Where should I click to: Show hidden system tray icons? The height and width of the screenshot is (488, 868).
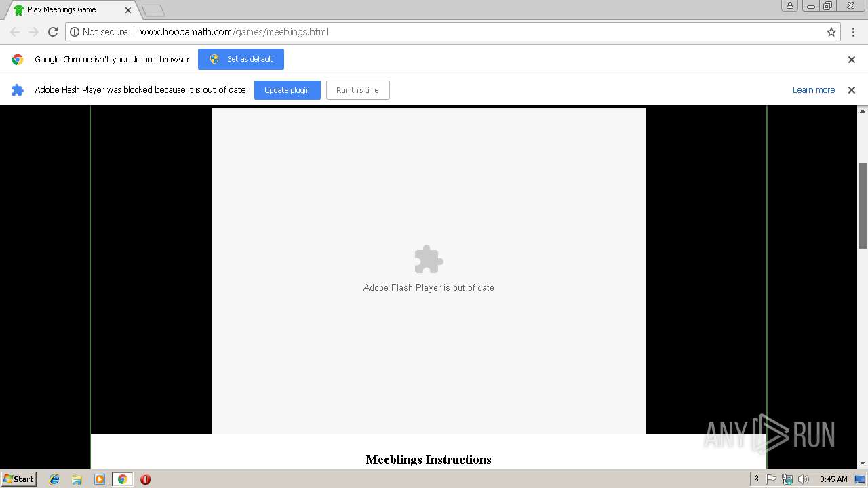pyautogui.click(x=756, y=479)
